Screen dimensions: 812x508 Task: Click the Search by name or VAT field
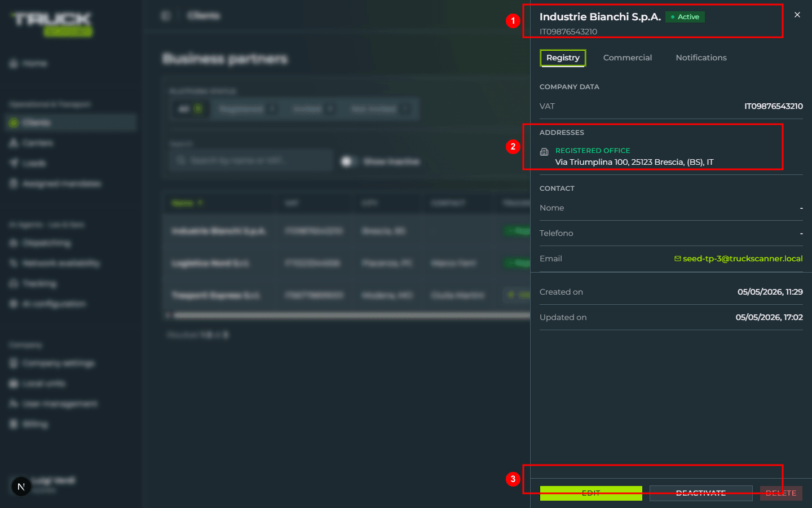pyautogui.click(x=251, y=161)
